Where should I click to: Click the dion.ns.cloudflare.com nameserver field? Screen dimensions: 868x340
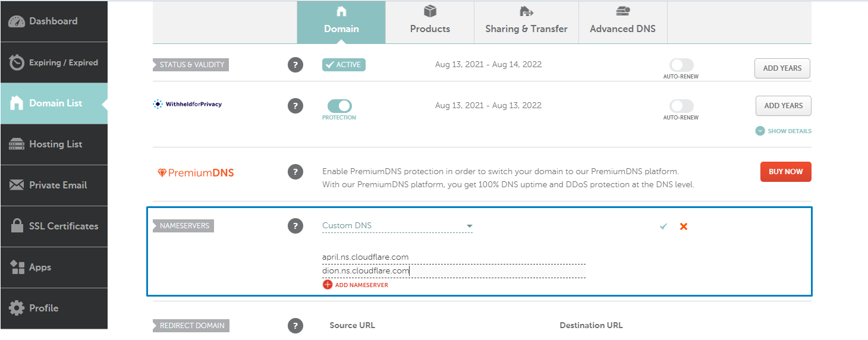pyautogui.click(x=454, y=271)
